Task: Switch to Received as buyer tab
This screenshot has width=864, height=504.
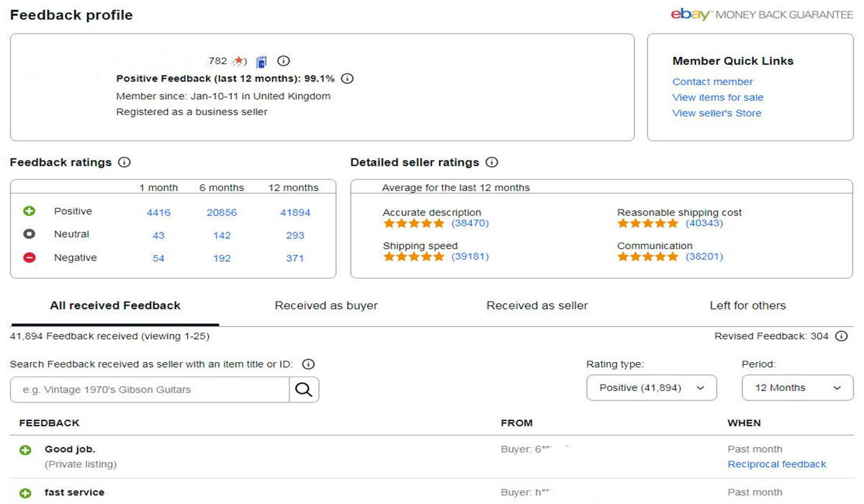Action: tap(326, 306)
